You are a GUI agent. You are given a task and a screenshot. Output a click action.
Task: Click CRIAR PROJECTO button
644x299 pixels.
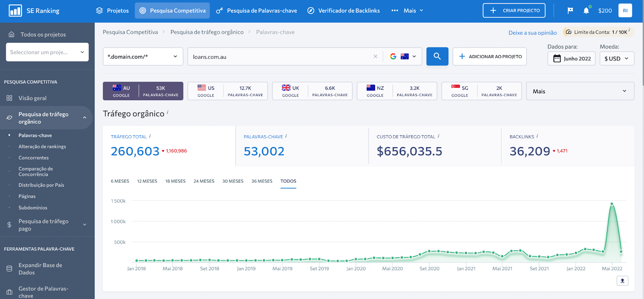pyautogui.click(x=514, y=10)
